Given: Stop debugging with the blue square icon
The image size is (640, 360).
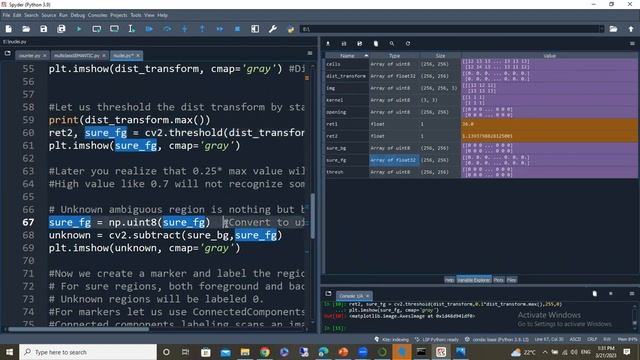Looking at the screenshot, I should (237, 29).
